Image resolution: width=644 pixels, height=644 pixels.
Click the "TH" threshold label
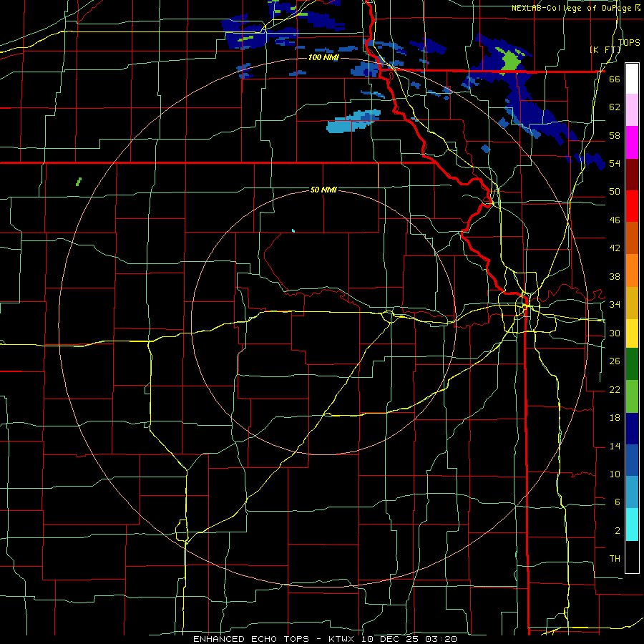click(x=615, y=559)
